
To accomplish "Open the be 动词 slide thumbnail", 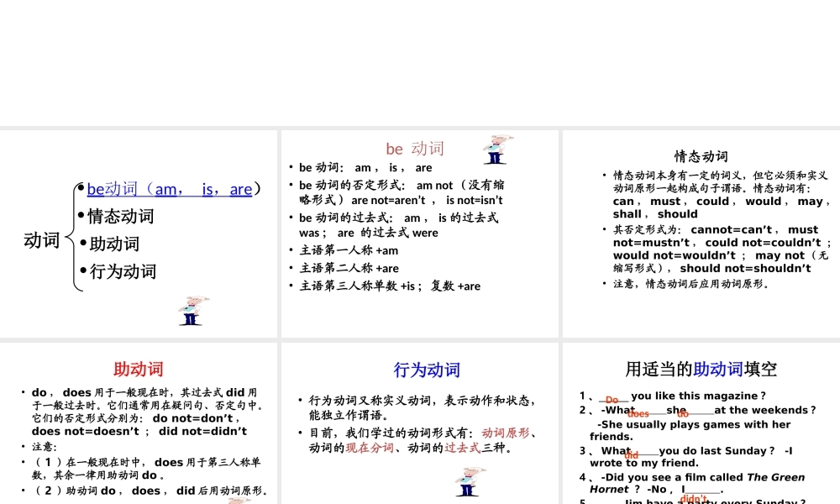I will coord(420,234).
